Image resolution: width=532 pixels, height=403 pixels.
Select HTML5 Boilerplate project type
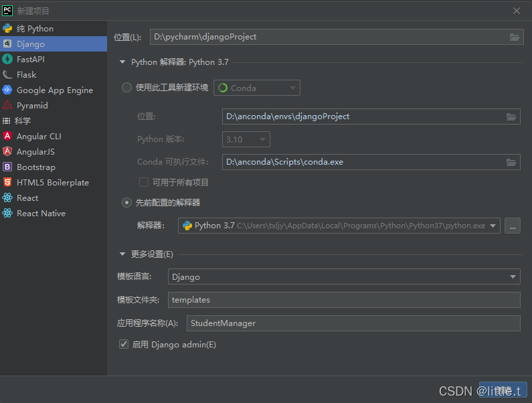click(x=54, y=182)
